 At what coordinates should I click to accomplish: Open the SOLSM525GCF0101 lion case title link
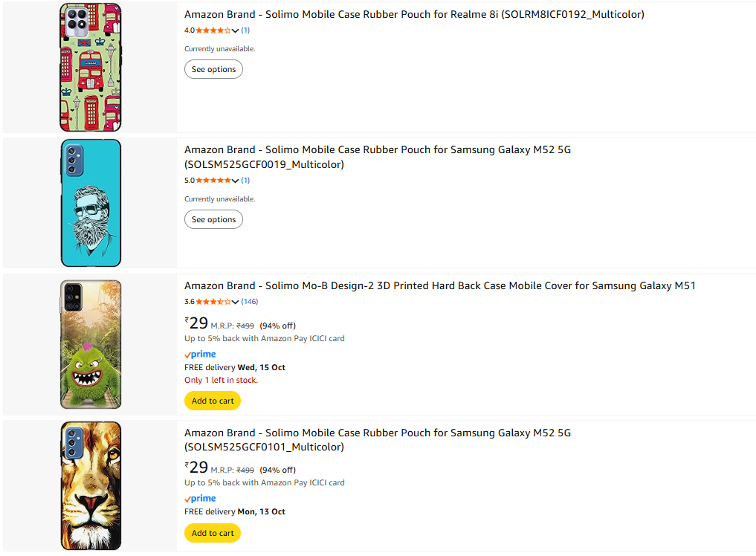378,440
